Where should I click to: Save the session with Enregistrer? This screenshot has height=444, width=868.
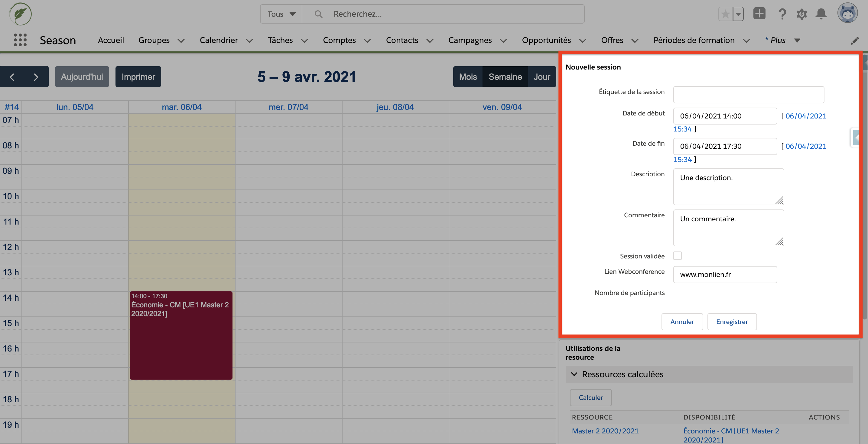[732, 322]
